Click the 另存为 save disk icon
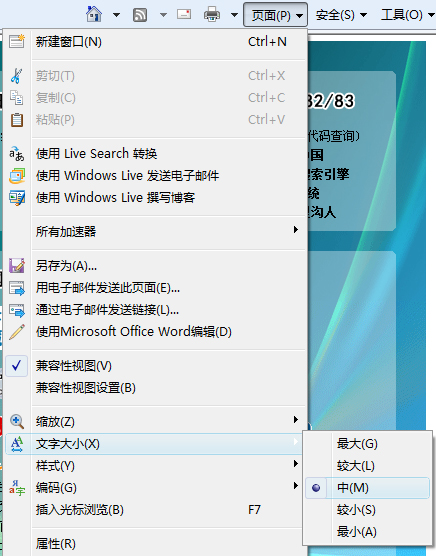The image size is (436, 556). 17,266
